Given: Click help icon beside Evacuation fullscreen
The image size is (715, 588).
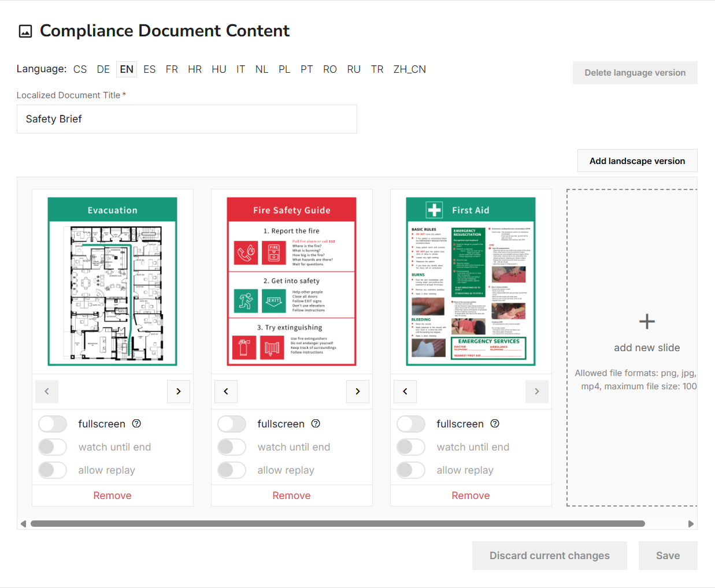Looking at the screenshot, I should coord(136,423).
